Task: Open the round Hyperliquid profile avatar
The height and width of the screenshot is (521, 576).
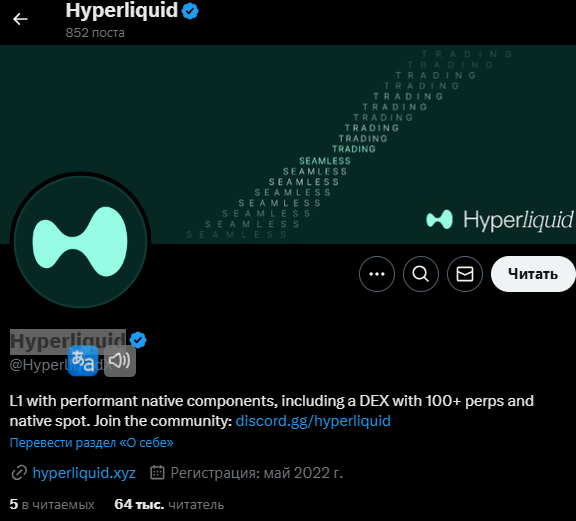Action: tap(80, 241)
